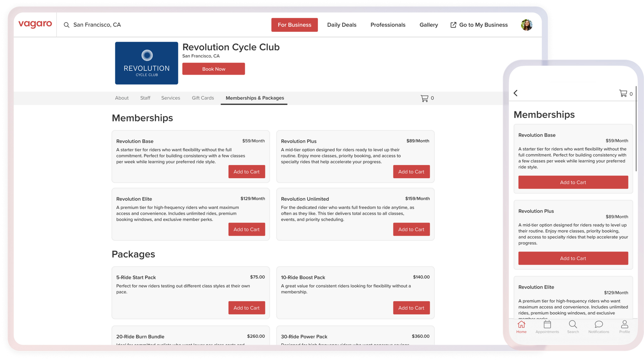Click the Revolution Unlimited card title
The height and width of the screenshot is (360, 644).
(305, 199)
